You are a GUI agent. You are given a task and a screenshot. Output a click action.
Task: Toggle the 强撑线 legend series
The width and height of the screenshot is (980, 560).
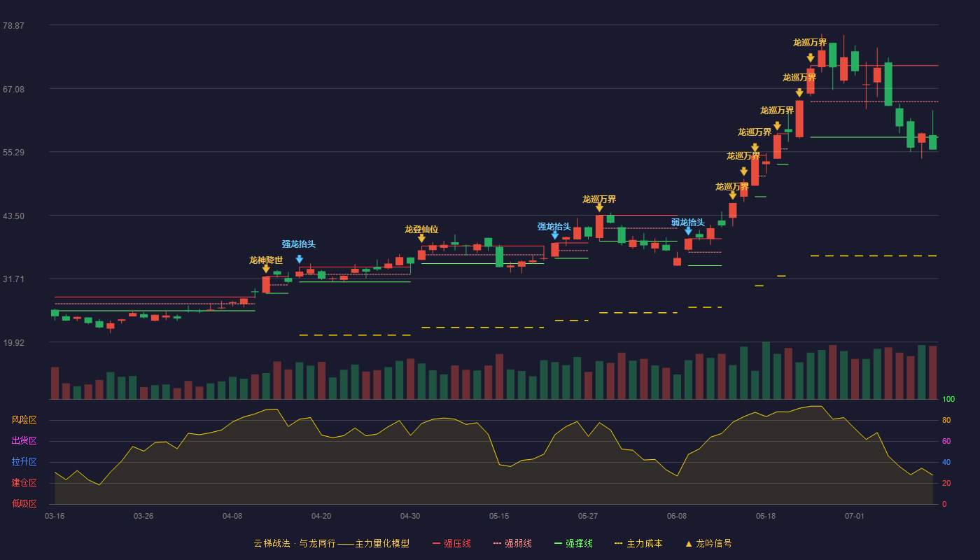click(573, 543)
